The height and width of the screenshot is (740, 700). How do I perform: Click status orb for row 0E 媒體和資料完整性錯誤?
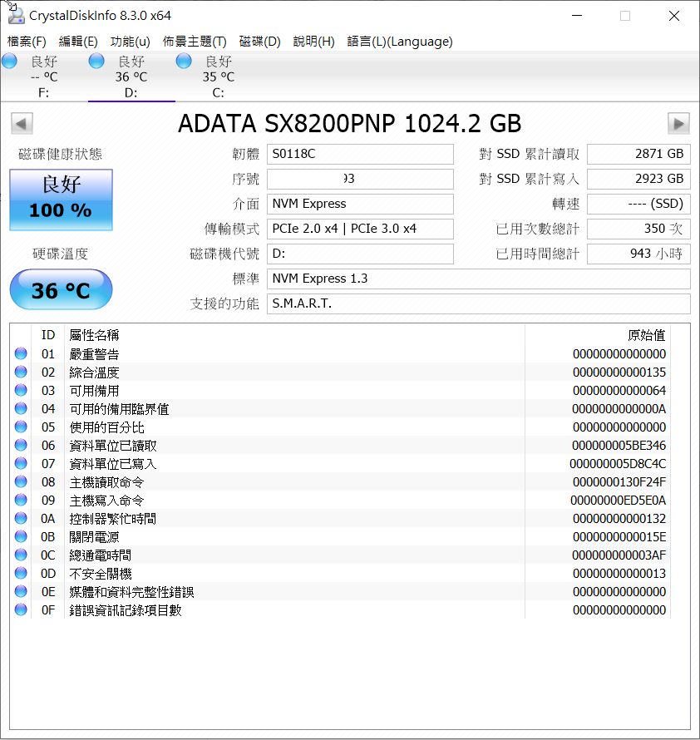(x=21, y=591)
